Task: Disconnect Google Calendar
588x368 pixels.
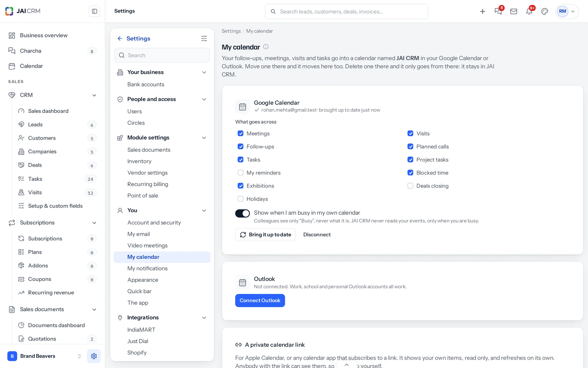Action: [x=317, y=235]
